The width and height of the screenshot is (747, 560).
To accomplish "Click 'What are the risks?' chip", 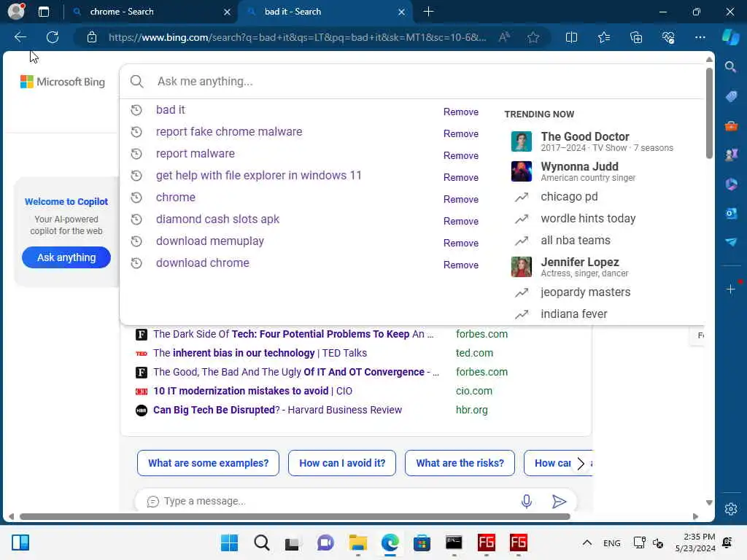I will coord(460,463).
